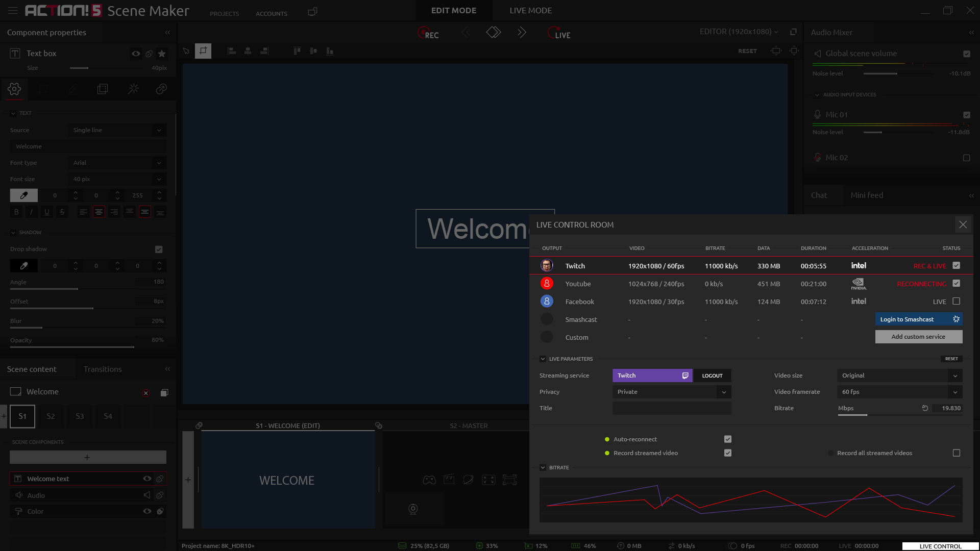This screenshot has height=551, width=980.
Task: Click the popout window icon near Accounts
Action: 312,12
